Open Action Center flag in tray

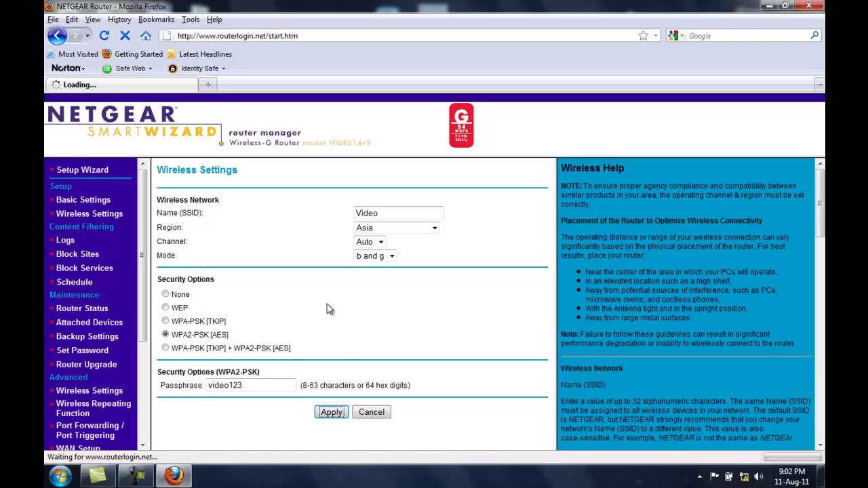[x=714, y=476]
